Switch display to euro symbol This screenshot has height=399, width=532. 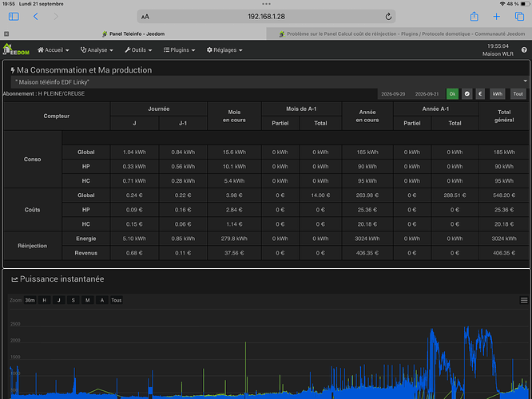(480, 94)
